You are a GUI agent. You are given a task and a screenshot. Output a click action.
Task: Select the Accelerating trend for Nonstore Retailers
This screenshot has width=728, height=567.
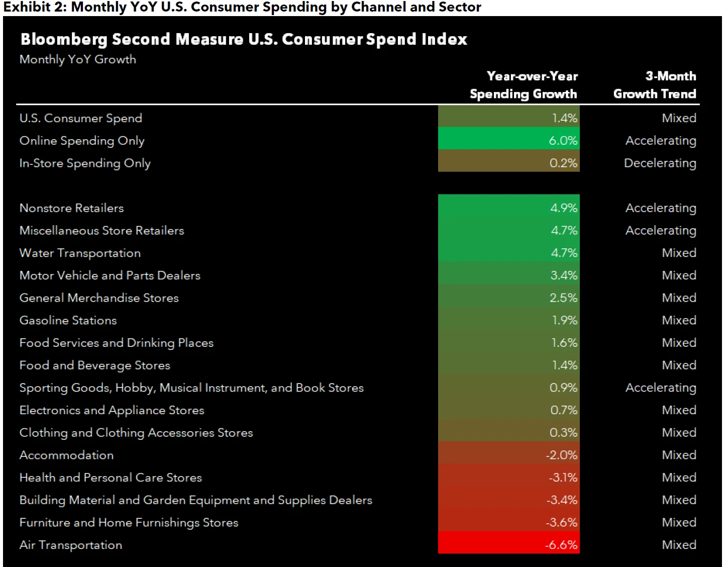coord(661,208)
